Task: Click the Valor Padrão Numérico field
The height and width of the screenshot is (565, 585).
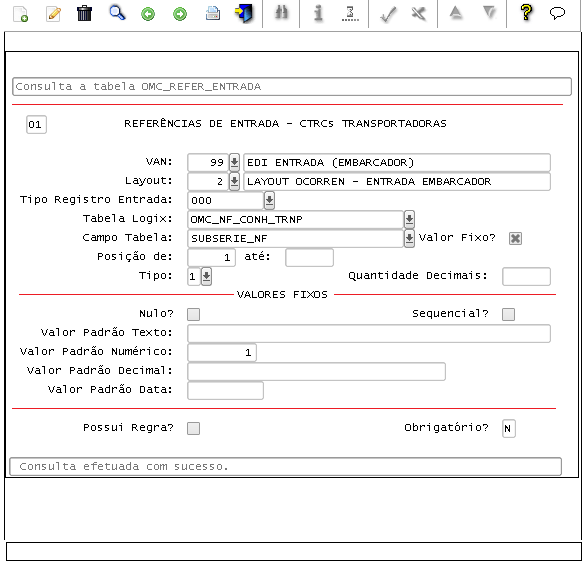Action: 222,352
